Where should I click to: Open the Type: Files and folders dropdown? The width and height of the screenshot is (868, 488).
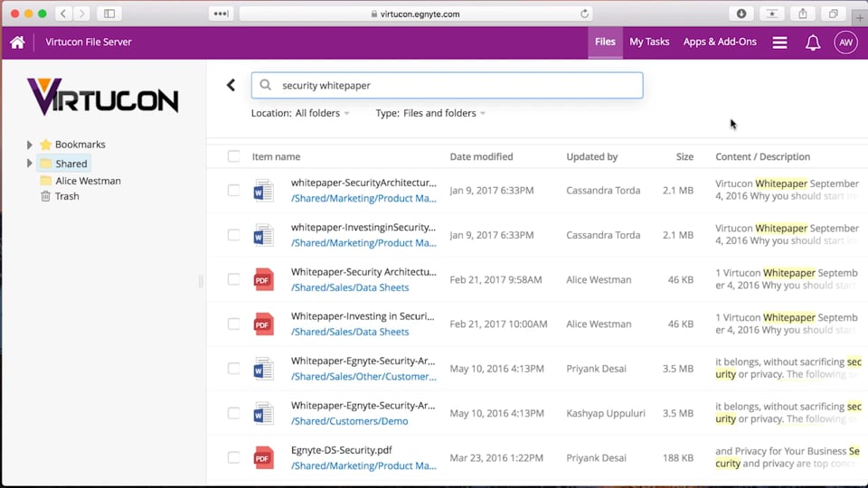click(x=430, y=113)
